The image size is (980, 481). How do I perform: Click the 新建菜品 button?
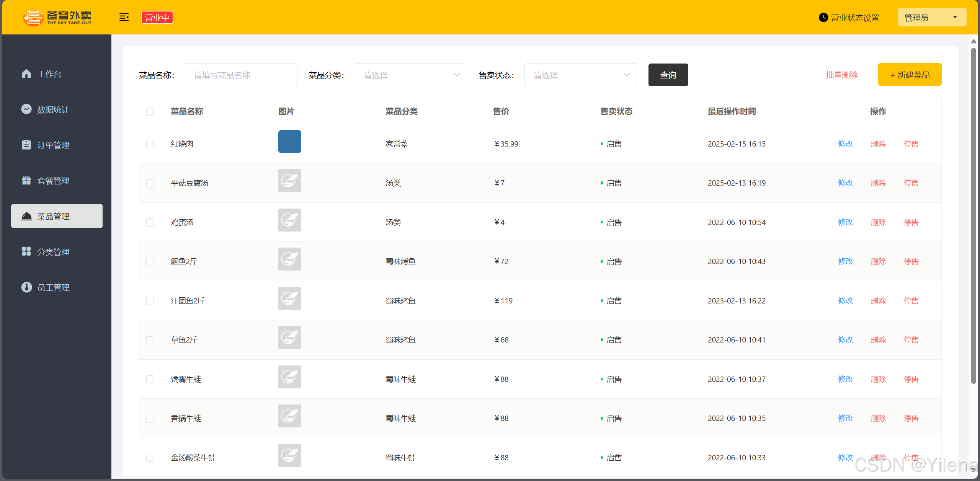(910, 75)
